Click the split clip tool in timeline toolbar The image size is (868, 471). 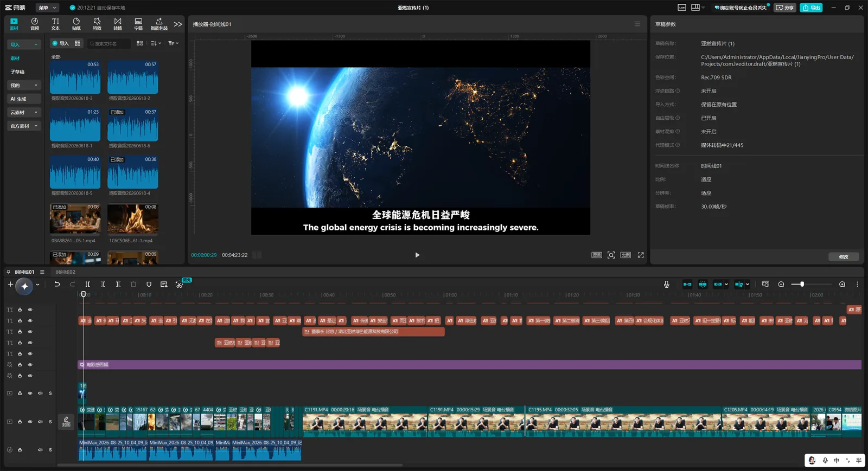click(x=87, y=284)
